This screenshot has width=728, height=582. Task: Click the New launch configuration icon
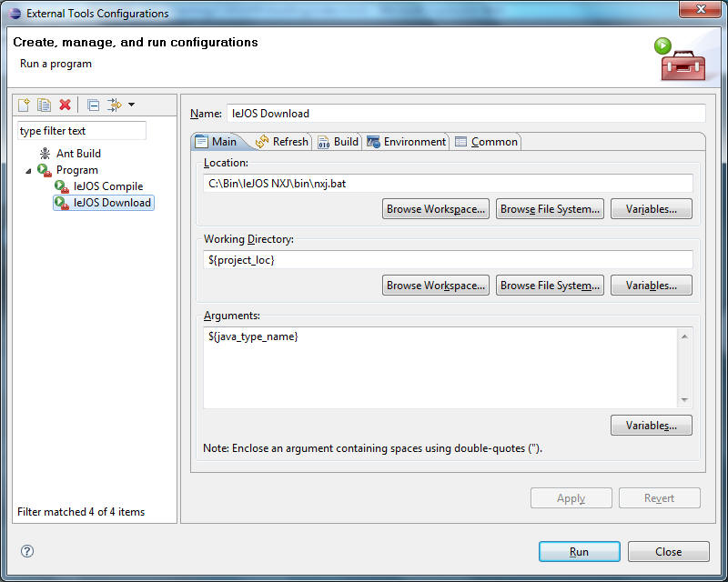click(x=24, y=105)
